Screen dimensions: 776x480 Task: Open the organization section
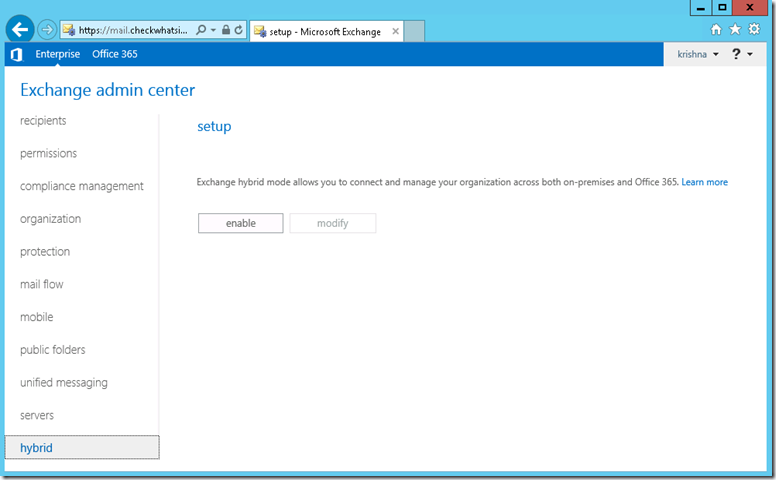(x=50, y=219)
